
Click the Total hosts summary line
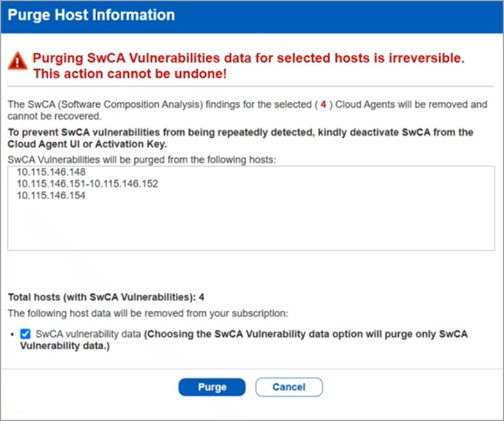[x=106, y=297]
